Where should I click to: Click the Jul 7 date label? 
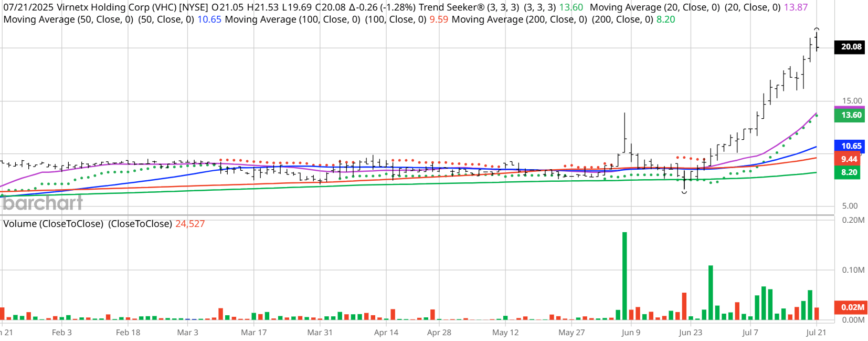pos(750,333)
